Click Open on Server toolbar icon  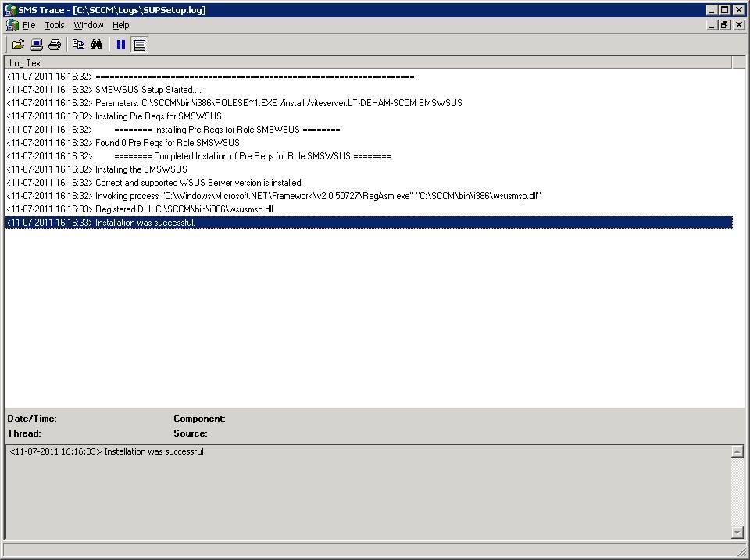(x=37, y=45)
